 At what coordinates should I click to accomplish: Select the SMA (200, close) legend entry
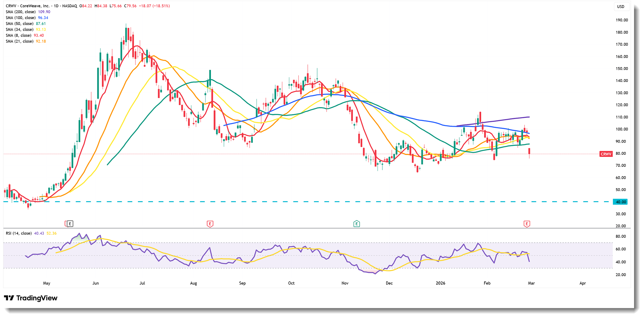pos(21,12)
